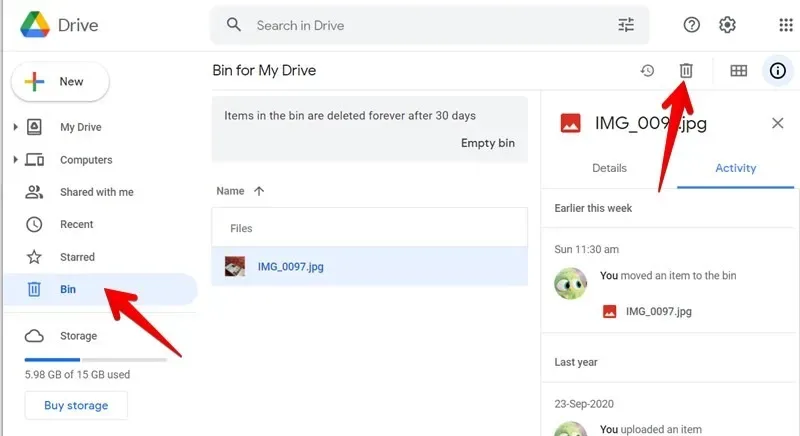Open Recent files list
Image resolution: width=800 pixels, height=436 pixels.
[77, 224]
